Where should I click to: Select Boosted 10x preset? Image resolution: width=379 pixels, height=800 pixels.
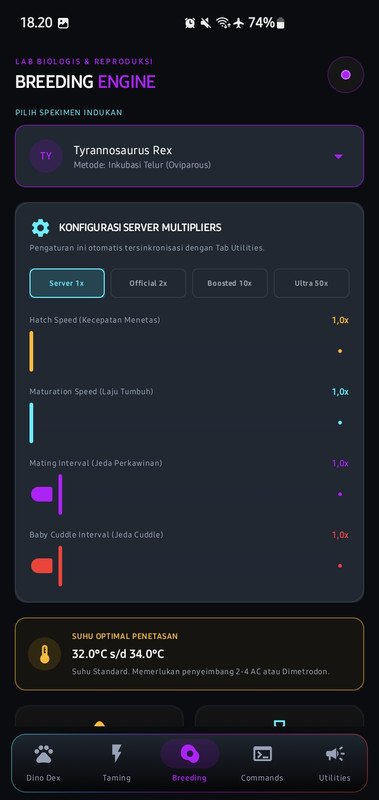(x=230, y=283)
